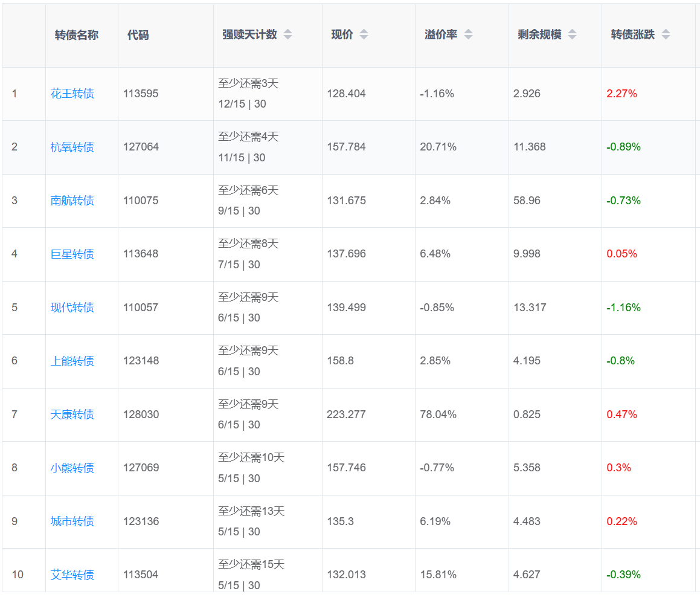700x597 pixels.
Task: Select bond code 113595 cell
Action: click(141, 94)
